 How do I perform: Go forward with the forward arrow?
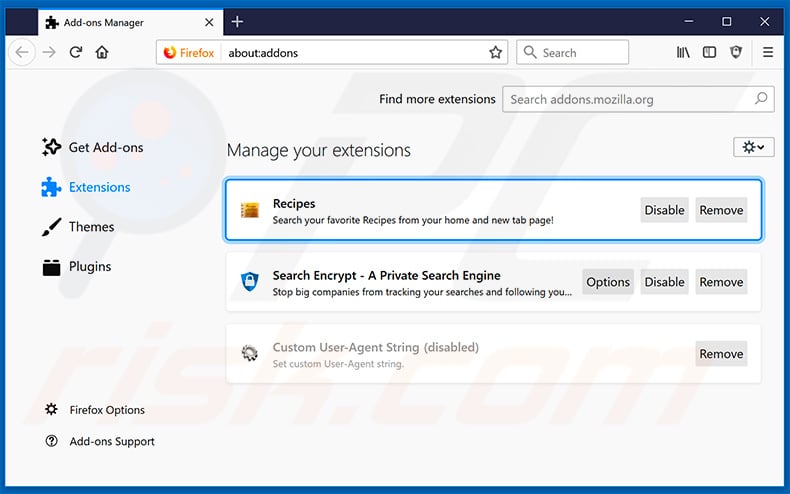[x=49, y=52]
